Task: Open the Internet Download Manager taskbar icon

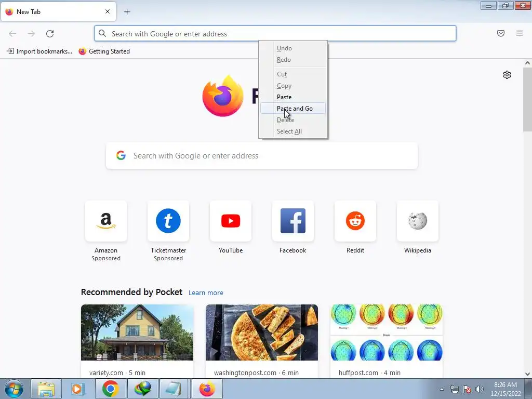Action: click(x=142, y=389)
